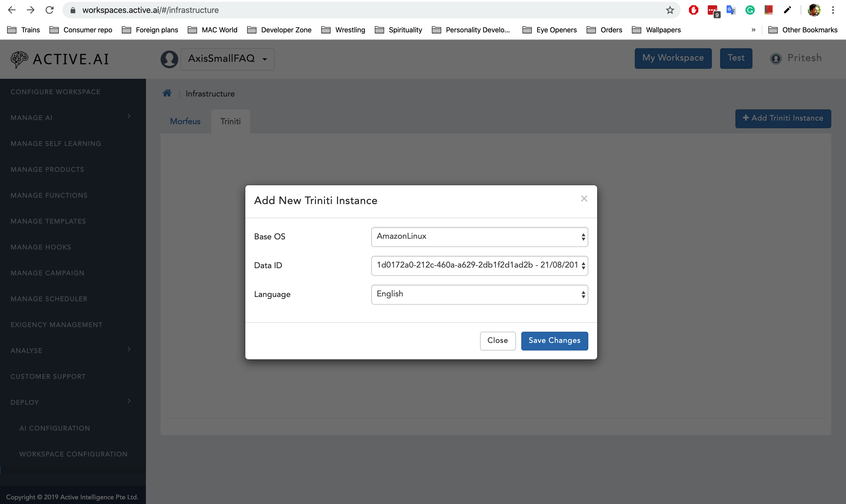The width and height of the screenshot is (846, 504).
Task: Click the home/house navigation icon
Action: (x=167, y=93)
